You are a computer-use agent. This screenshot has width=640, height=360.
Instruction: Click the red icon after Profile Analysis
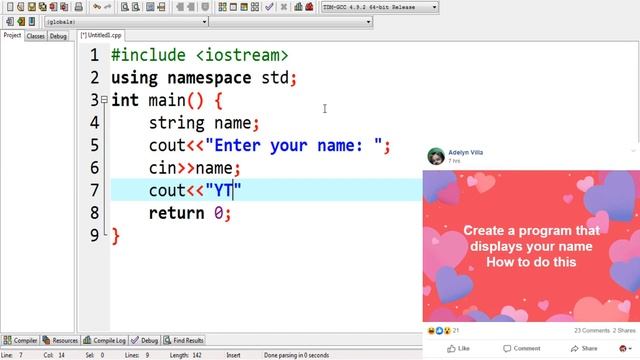pyautogui.click(x=309, y=7)
